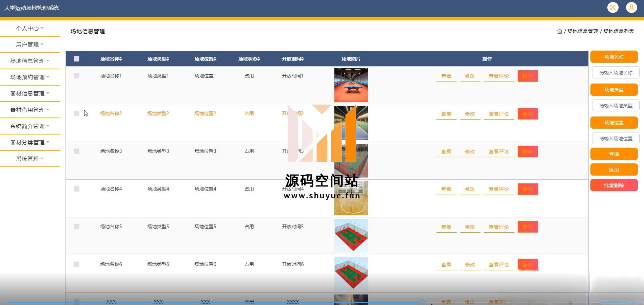Click 修改 for 场地名称6 row
The height and width of the screenshot is (305, 644).
click(x=470, y=265)
